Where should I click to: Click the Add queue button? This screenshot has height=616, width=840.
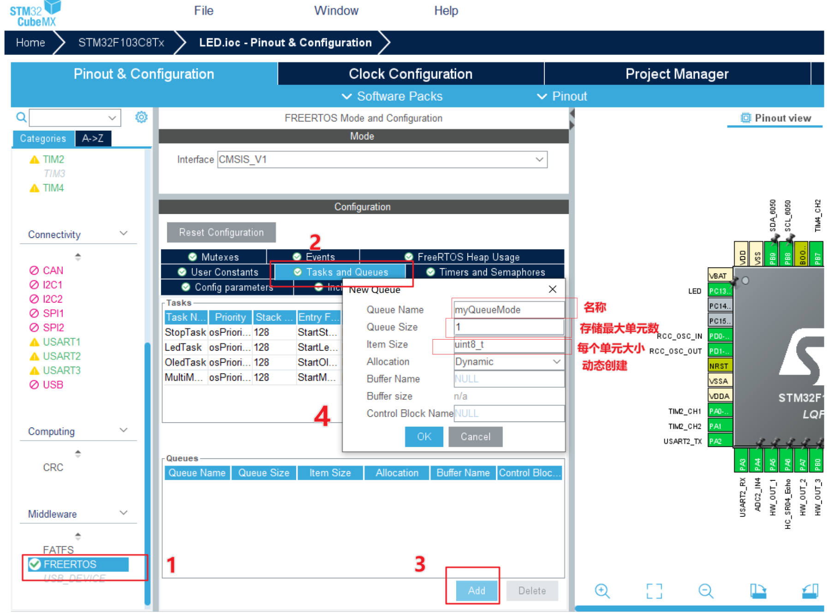477,591
